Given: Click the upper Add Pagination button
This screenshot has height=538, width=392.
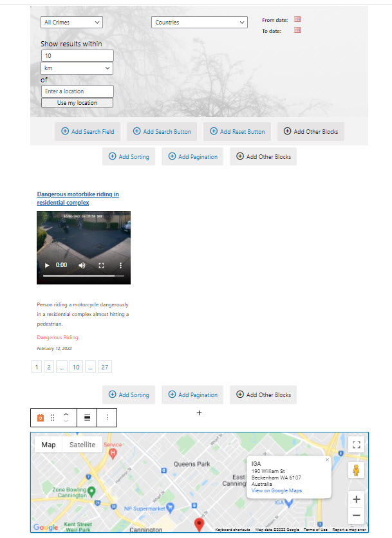Looking at the screenshot, I should (x=192, y=156).
